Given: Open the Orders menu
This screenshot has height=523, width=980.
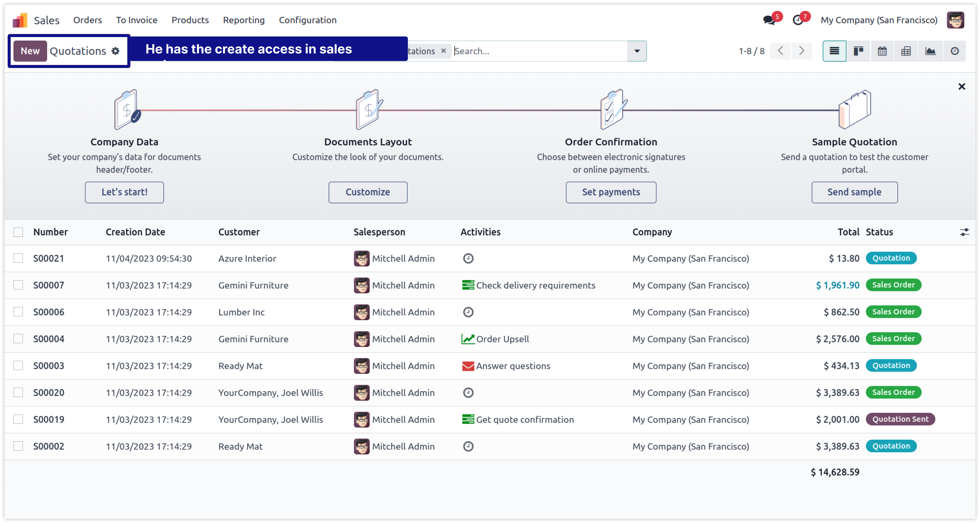Looking at the screenshot, I should (x=87, y=20).
